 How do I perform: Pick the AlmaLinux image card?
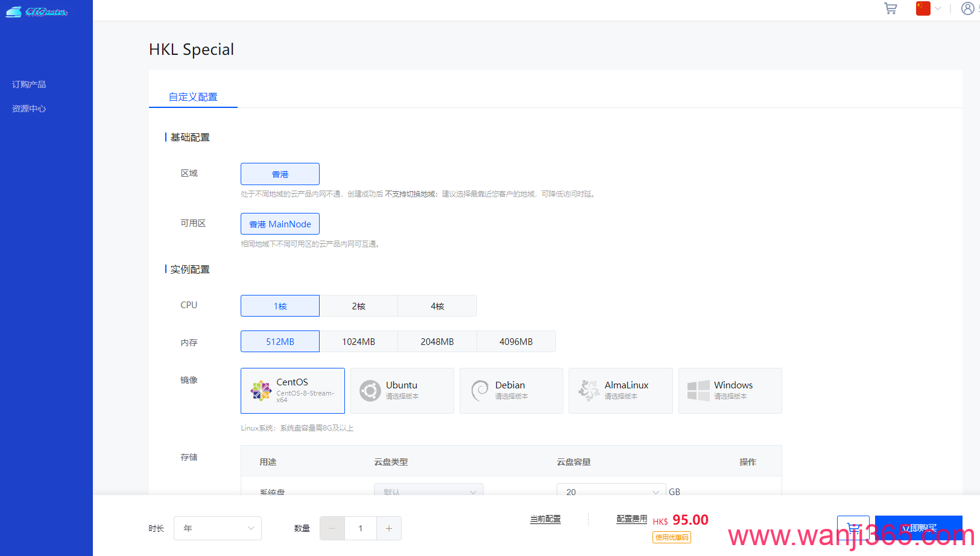pos(621,391)
